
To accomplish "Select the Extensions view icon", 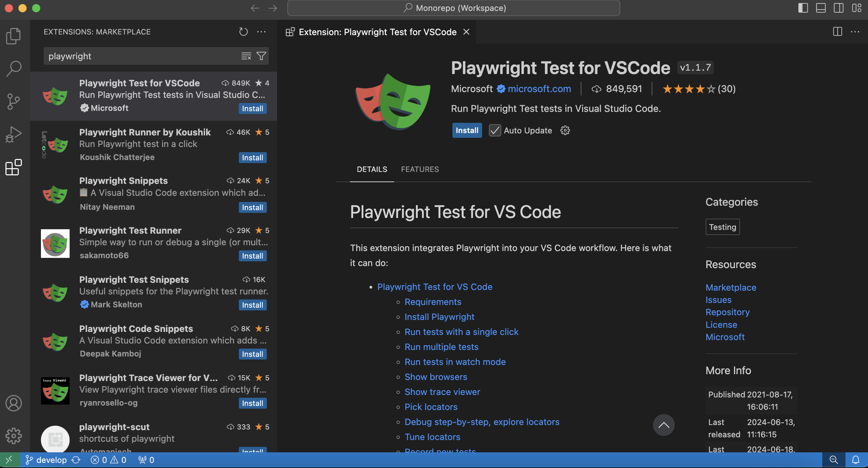I will coord(14,167).
